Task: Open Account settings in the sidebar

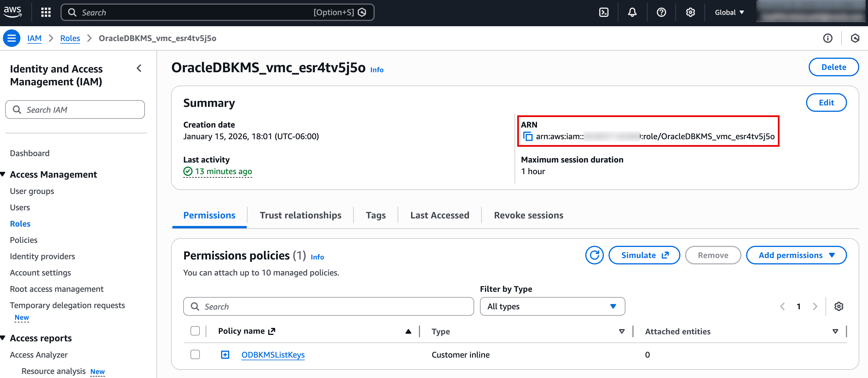Action: (x=40, y=273)
